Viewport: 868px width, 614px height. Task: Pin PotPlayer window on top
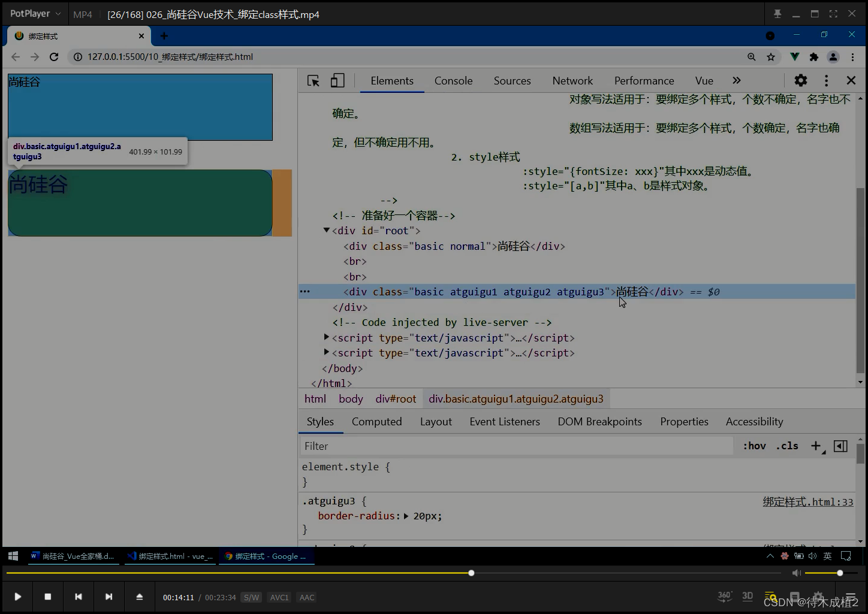[777, 14]
